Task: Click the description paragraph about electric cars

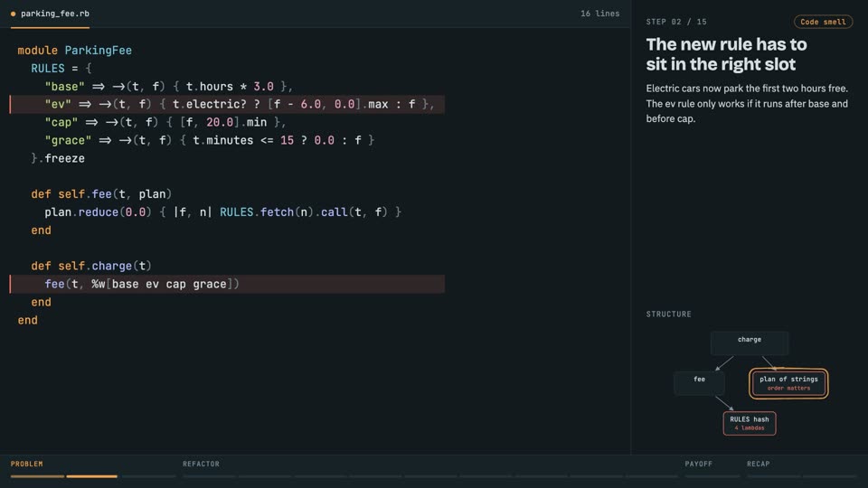Action: [x=747, y=103]
